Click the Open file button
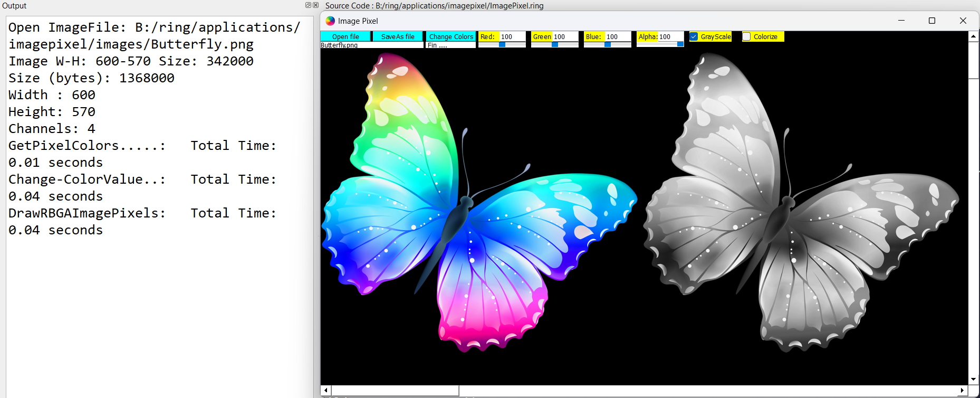 [345, 36]
